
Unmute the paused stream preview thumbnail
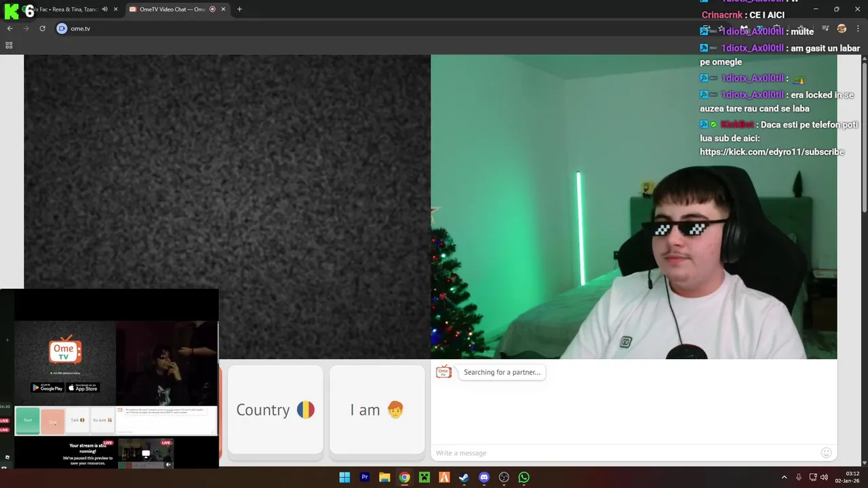click(x=167, y=464)
